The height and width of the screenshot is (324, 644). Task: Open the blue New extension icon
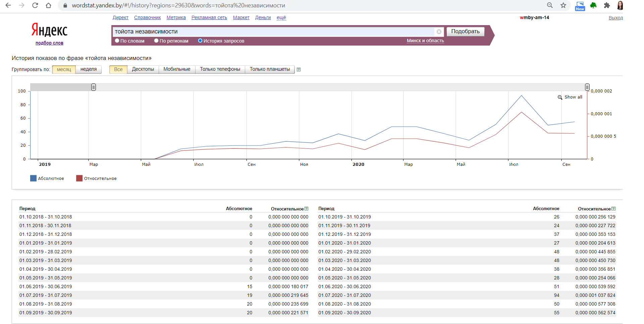580,6
